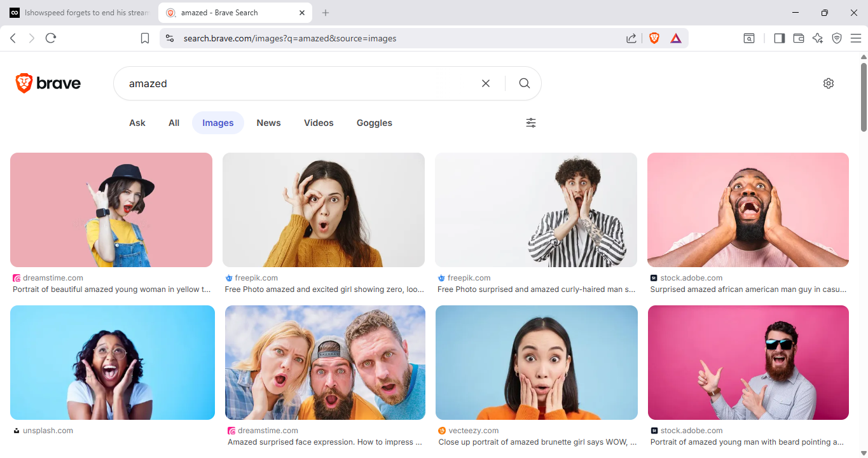The image size is (868, 458).
Task: View site information in address bar
Action: pyautogui.click(x=170, y=38)
